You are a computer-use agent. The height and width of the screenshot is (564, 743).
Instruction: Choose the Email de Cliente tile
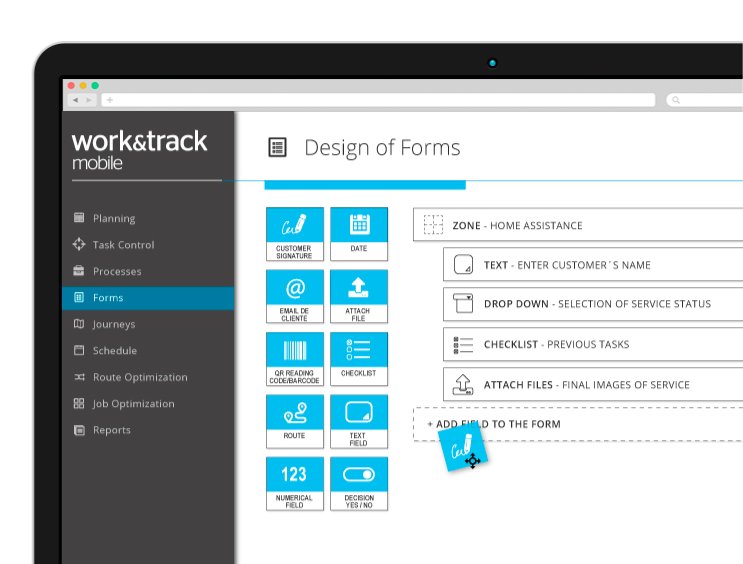click(x=295, y=297)
